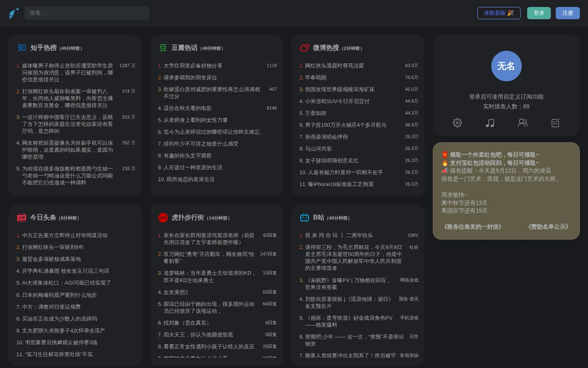Open the 知乎热榜 section title
The image size is (588, 368).
[43, 48]
